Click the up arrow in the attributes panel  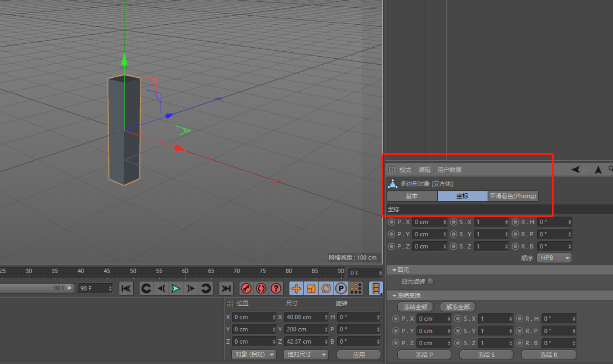[x=598, y=170]
